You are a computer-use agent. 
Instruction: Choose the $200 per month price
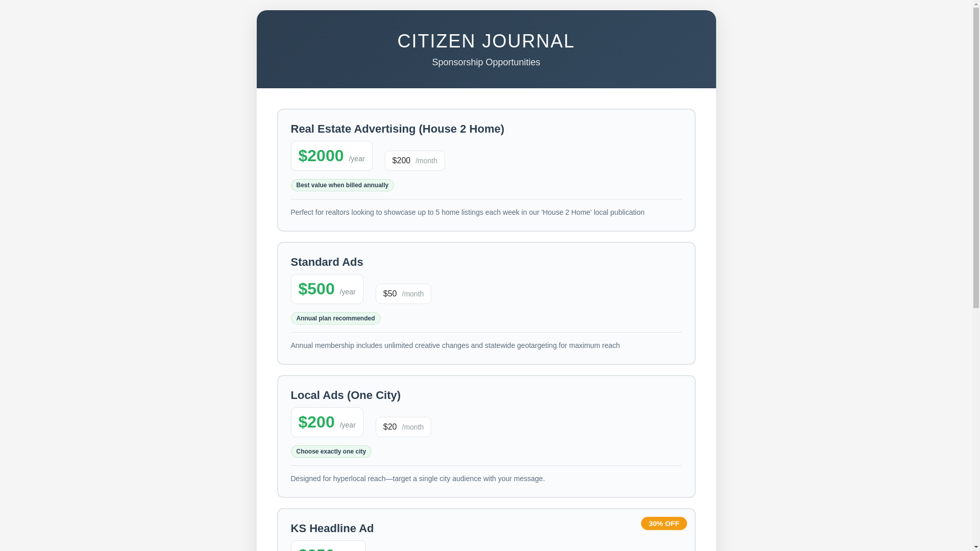(x=414, y=161)
